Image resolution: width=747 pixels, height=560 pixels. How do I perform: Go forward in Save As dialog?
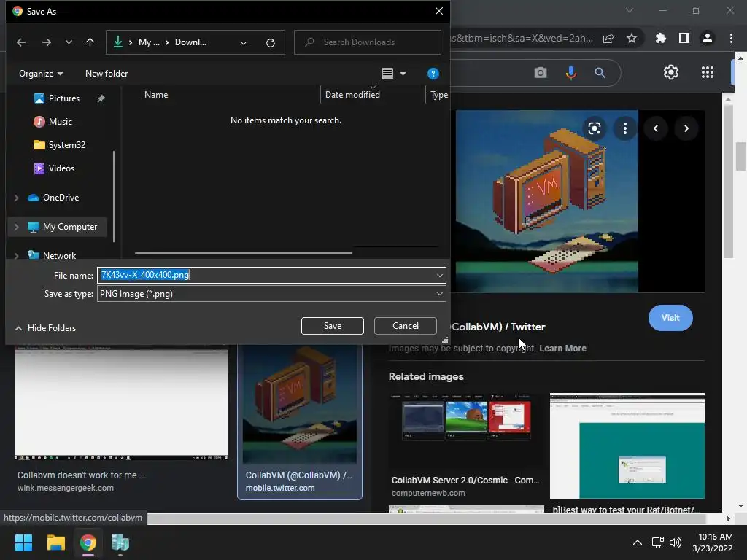coord(46,42)
